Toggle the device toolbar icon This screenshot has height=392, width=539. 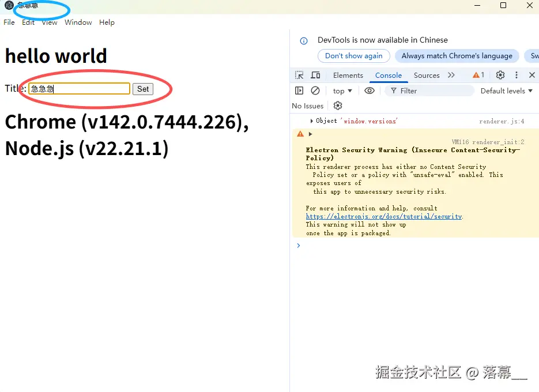(315, 75)
